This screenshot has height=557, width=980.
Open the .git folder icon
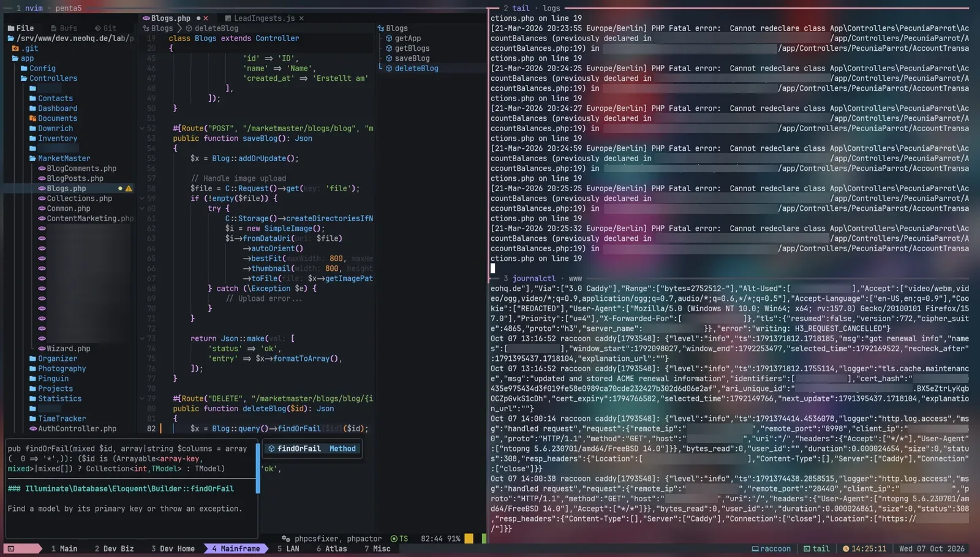tap(15, 48)
